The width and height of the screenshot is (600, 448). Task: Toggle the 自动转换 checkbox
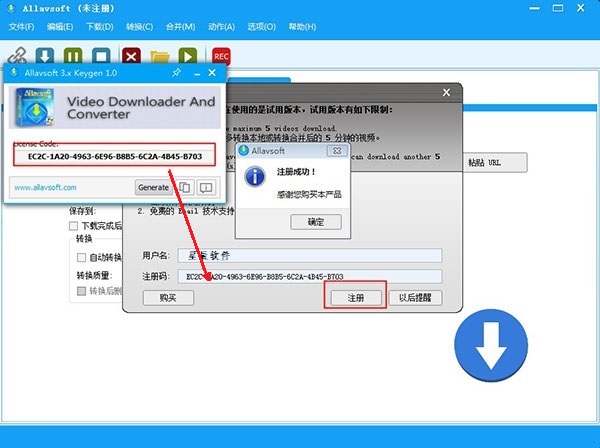pos(81,257)
